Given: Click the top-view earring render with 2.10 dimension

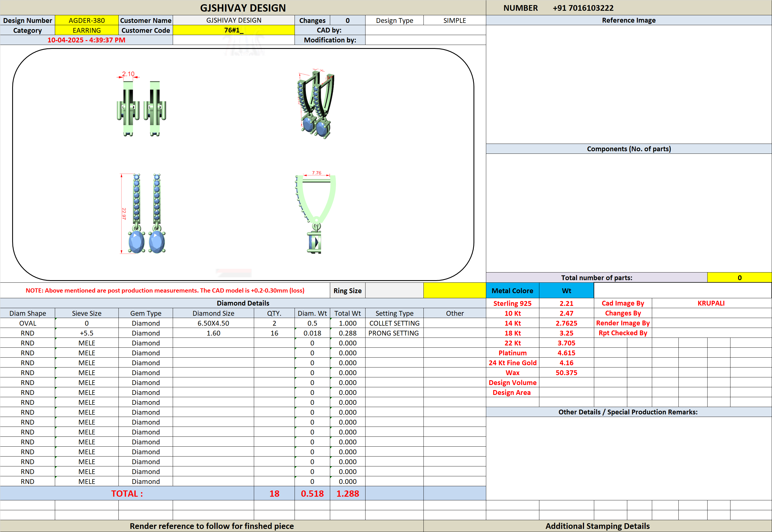Looking at the screenshot, I should pyautogui.click(x=141, y=104).
